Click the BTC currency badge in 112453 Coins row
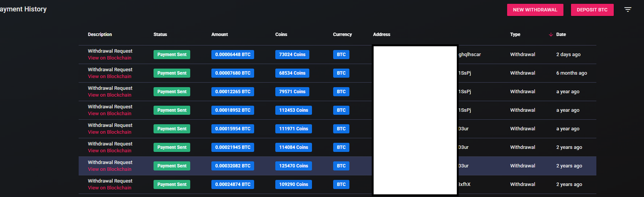This screenshot has width=644, height=197. (341, 110)
